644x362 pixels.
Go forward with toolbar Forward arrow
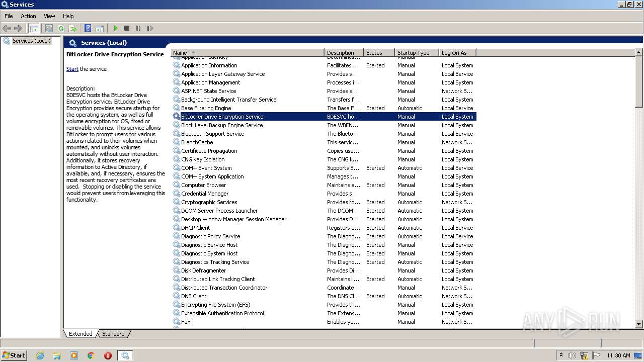[x=18, y=29]
